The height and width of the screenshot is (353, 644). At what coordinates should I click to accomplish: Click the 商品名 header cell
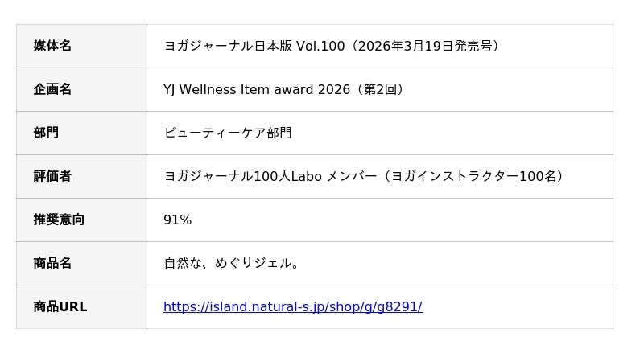[52, 263]
